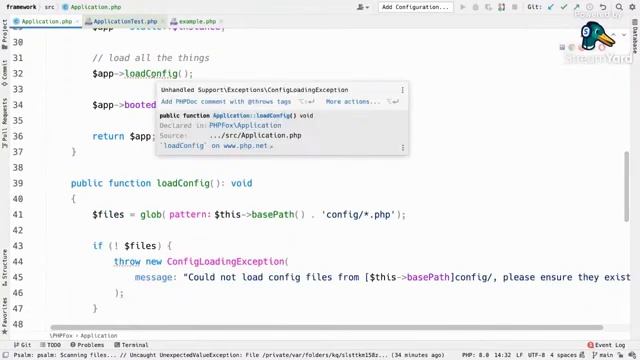Click line number 39 in the gutter
640x360 pixels.
(x=18, y=183)
